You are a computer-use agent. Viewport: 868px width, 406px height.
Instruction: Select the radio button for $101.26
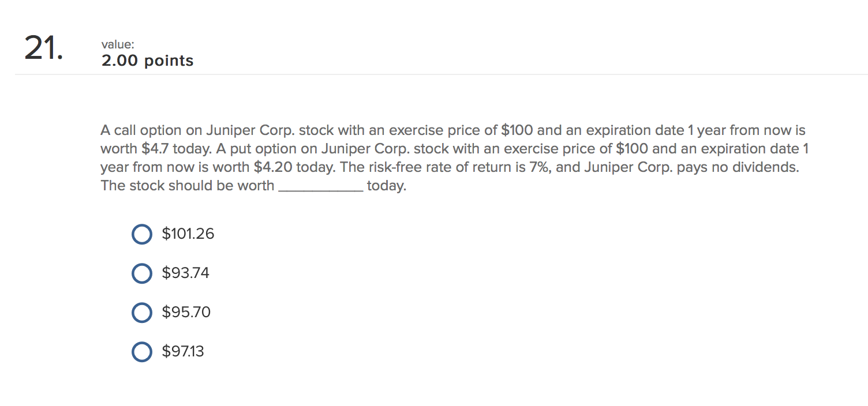click(141, 234)
